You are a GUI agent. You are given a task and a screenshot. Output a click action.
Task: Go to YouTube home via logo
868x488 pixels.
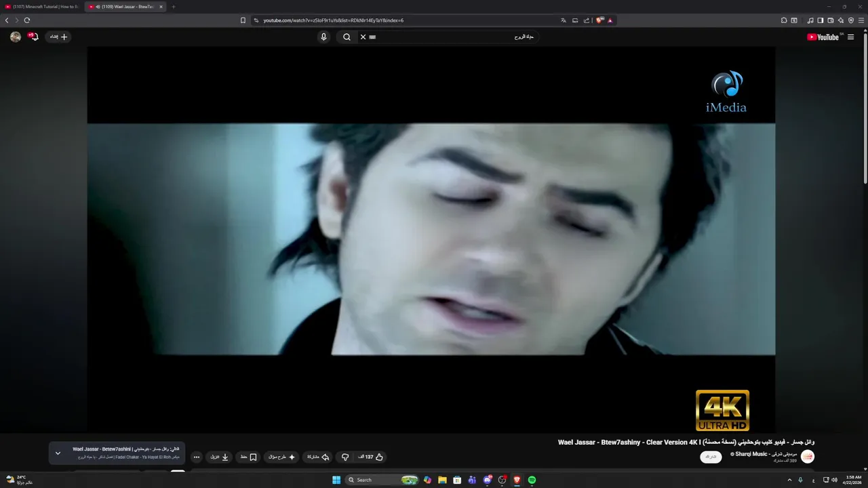pyautogui.click(x=823, y=37)
